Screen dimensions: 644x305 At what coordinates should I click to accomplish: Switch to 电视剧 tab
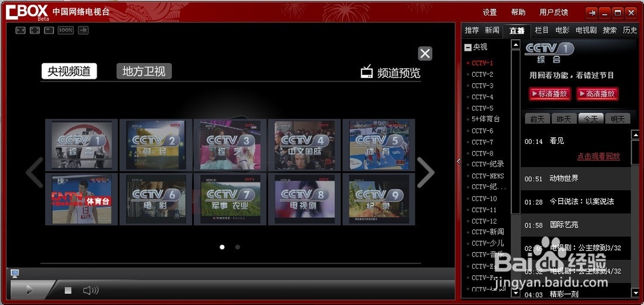586,30
